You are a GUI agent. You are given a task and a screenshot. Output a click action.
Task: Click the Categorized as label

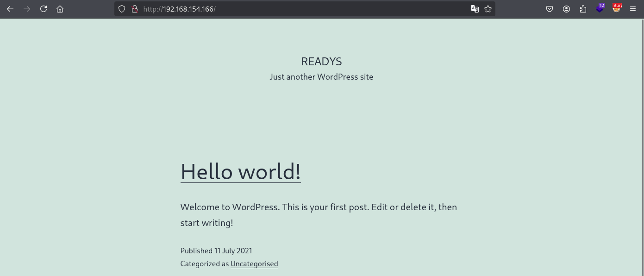click(205, 263)
